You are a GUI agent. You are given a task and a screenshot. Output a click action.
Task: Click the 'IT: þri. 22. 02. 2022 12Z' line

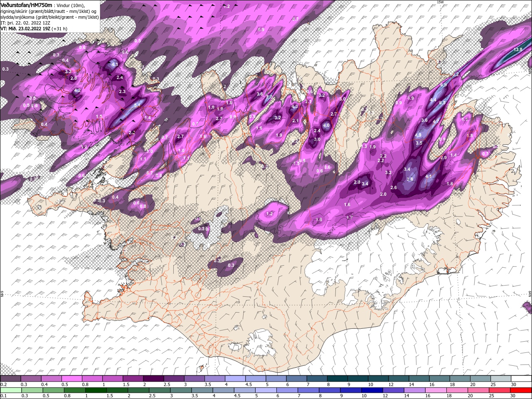(25, 23)
